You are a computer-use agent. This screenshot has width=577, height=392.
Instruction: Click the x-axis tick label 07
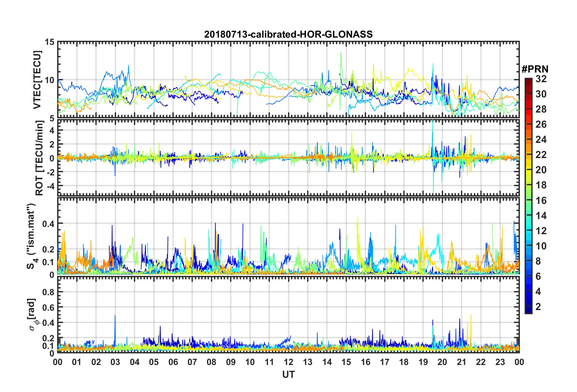point(192,362)
